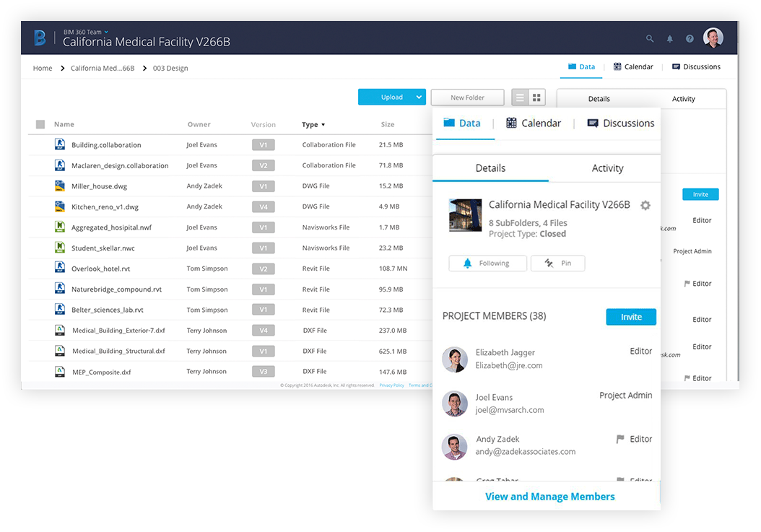Go to Home breadcrumb
Screen dimensions: 761x532
coord(42,68)
